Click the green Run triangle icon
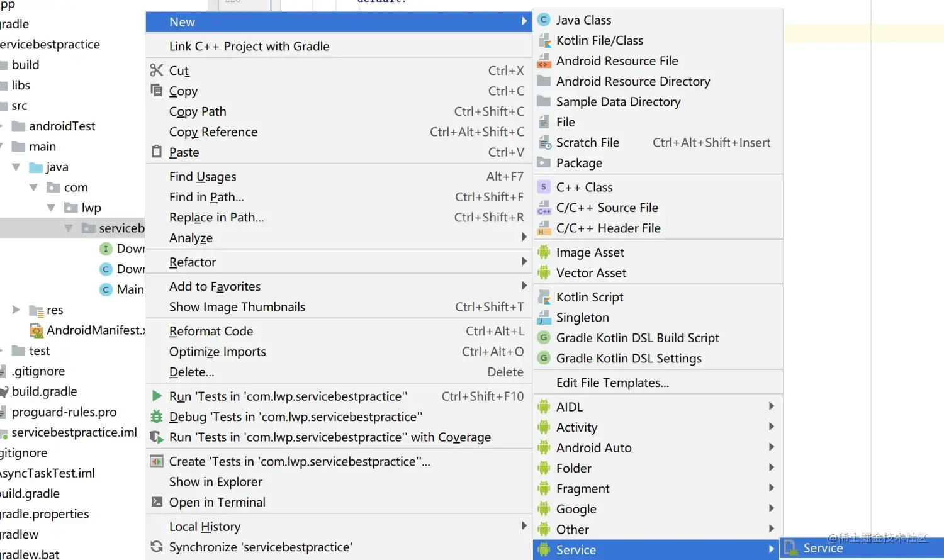This screenshot has width=944, height=560. point(157,396)
